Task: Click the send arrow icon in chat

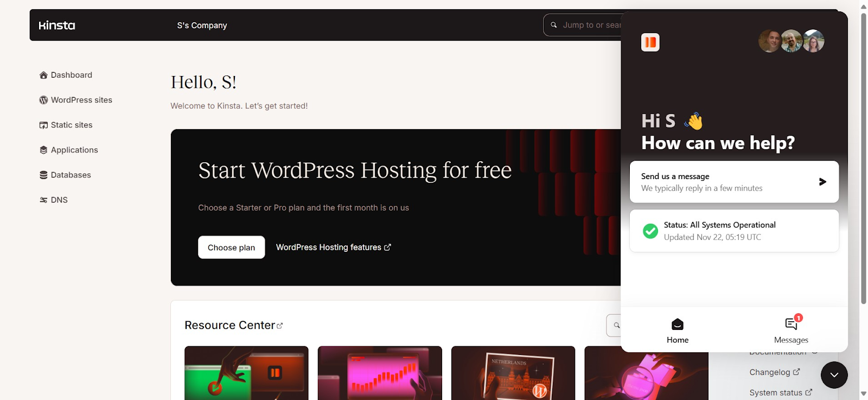Action: [822, 182]
